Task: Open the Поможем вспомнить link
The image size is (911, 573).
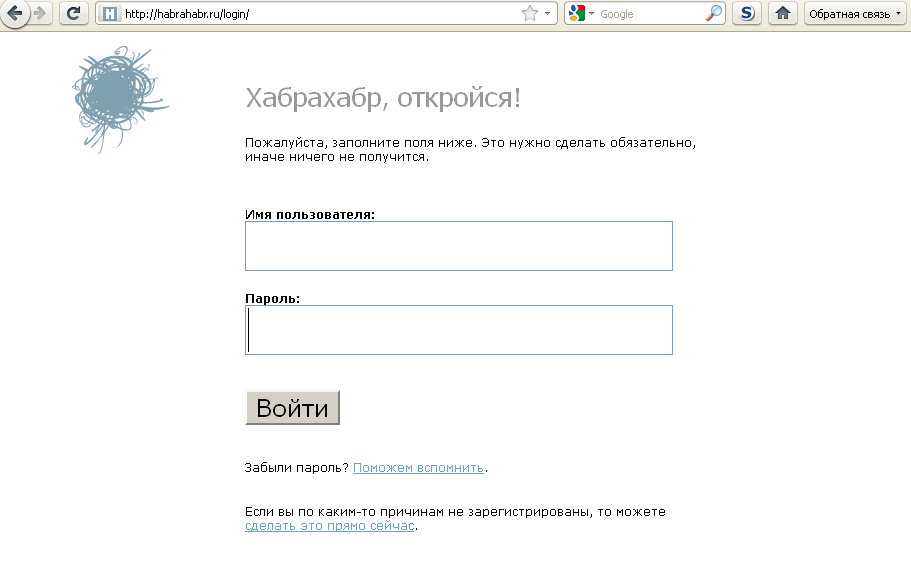Action: click(x=418, y=468)
